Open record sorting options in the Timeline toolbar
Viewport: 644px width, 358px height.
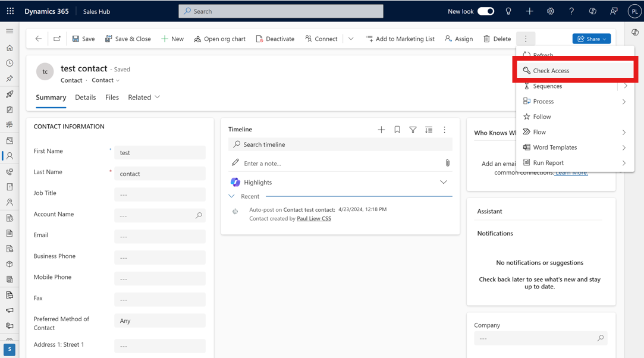click(428, 129)
